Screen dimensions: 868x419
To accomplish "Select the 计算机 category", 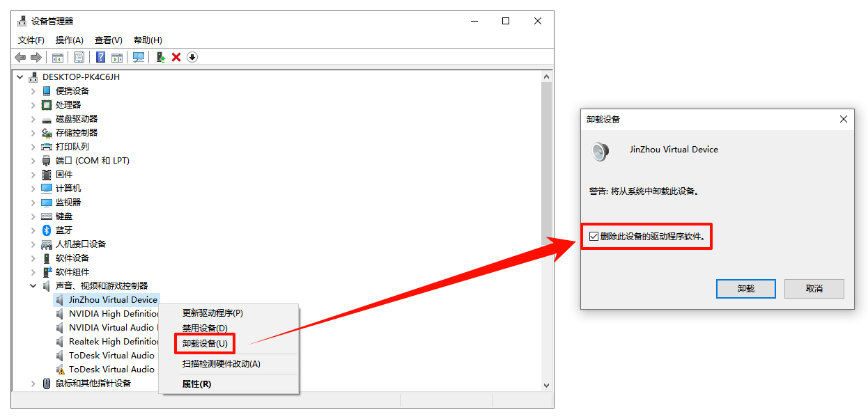I will (x=68, y=189).
